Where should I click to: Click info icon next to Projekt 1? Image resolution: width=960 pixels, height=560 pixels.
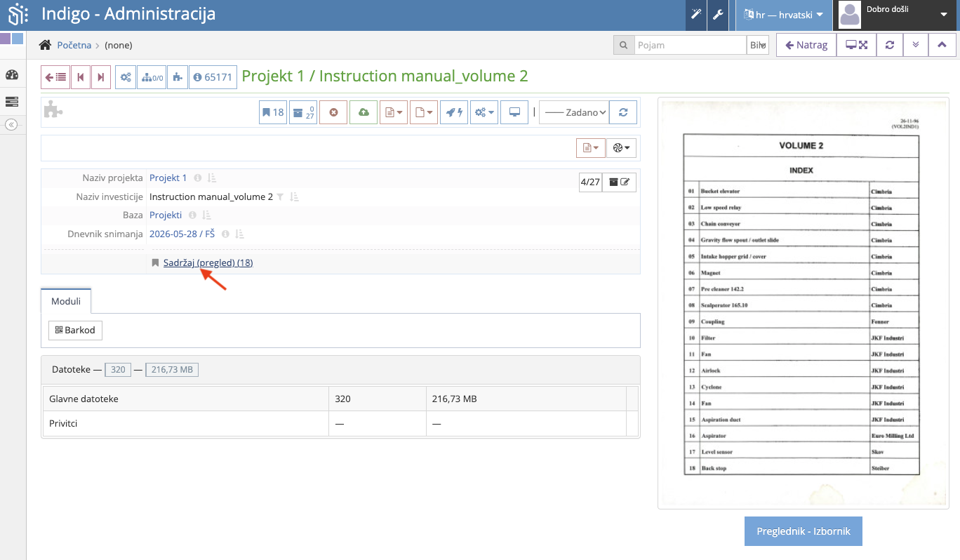(x=198, y=178)
